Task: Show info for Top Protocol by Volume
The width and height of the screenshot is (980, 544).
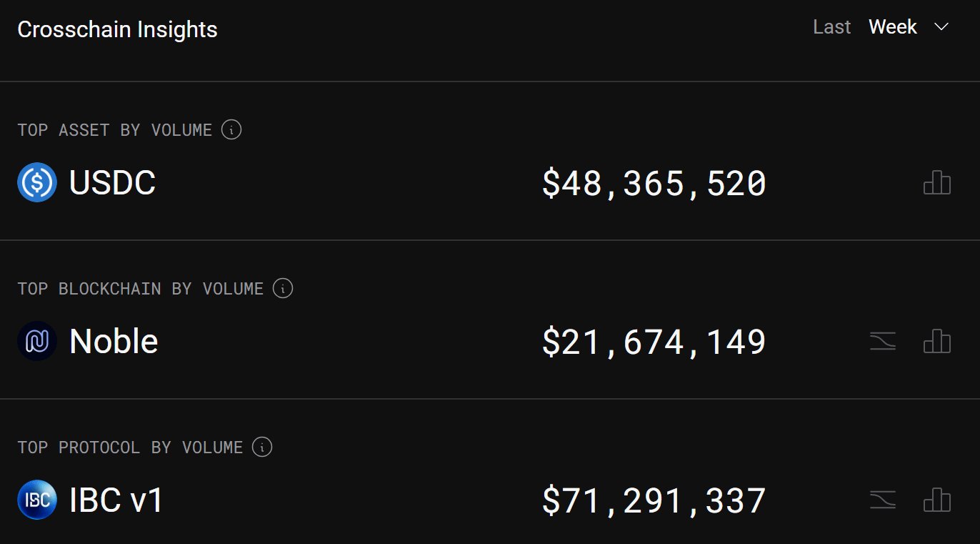Action: (x=262, y=447)
